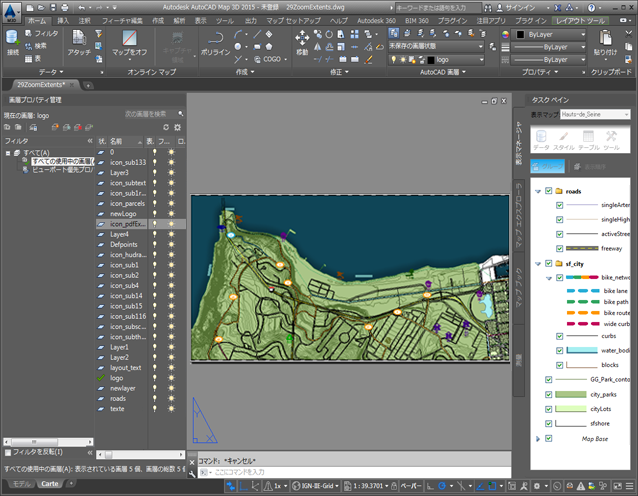The height and width of the screenshot is (496, 638).
Task: Open the データ icon in task pane
Action: tap(541, 137)
